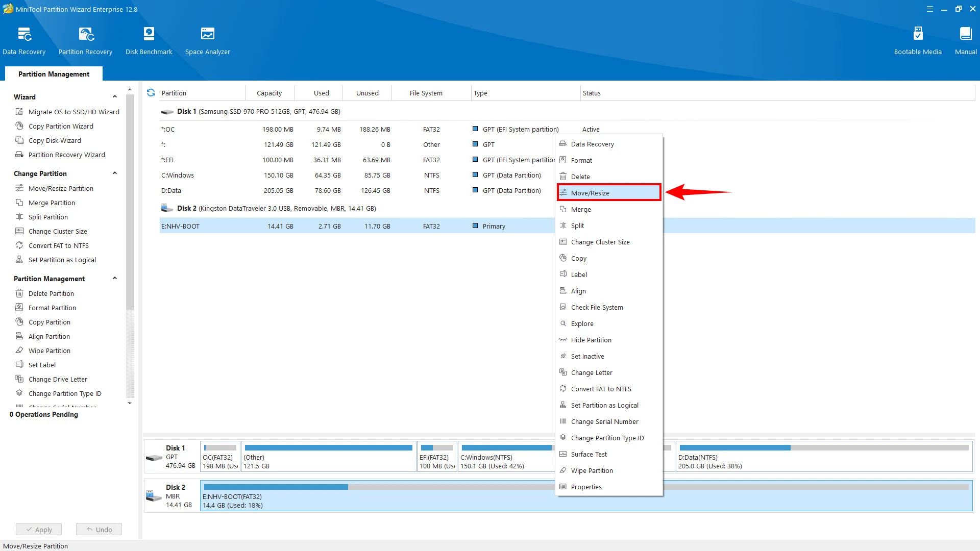Select E:NHV-BOOT(FAT32) block in disk map
980x551 pixels.
point(586,496)
